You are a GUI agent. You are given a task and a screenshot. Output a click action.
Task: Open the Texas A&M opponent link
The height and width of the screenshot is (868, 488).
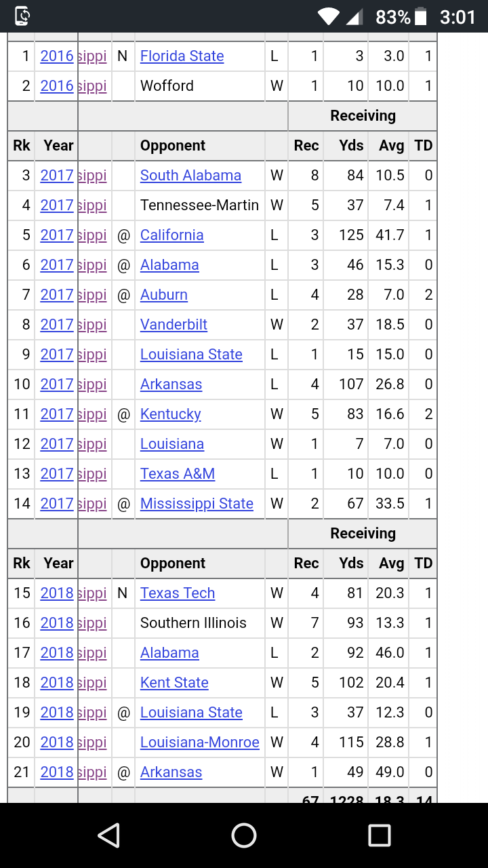[178, 474]
